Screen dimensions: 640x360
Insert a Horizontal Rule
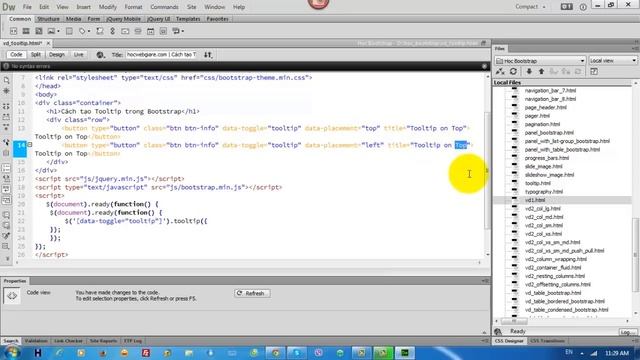[138, 31]
